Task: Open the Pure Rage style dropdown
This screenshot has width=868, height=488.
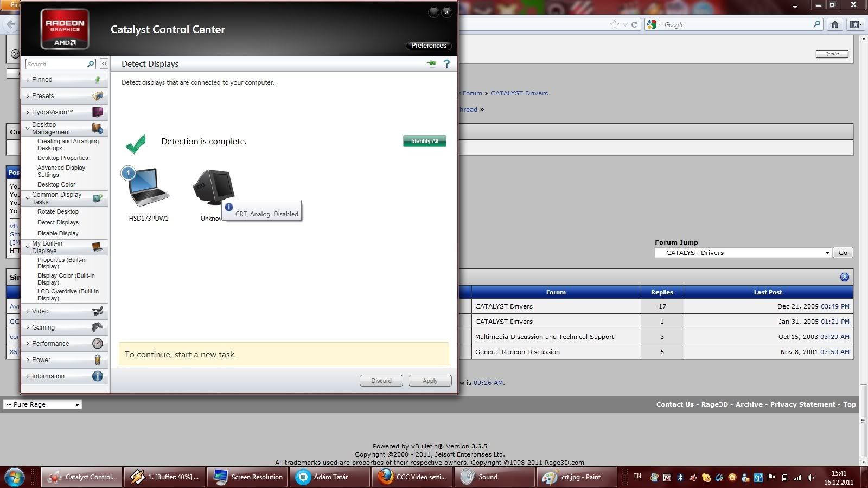Action: 42,404
